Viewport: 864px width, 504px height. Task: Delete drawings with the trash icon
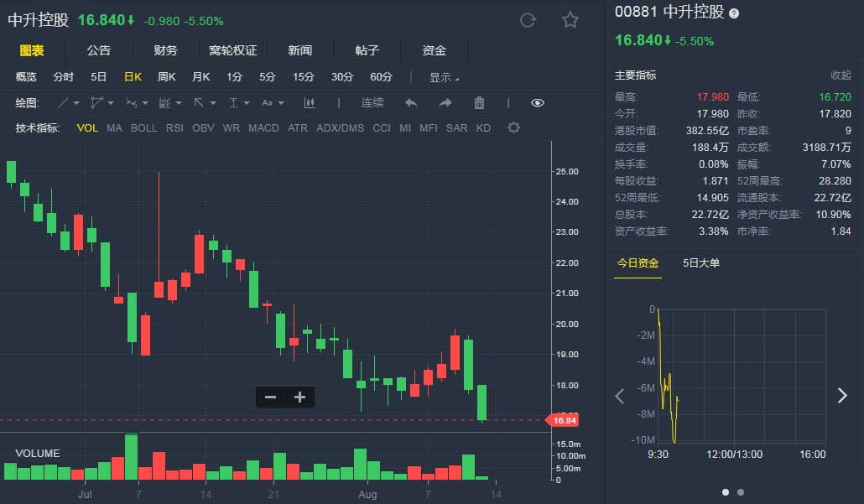[480, 103]
